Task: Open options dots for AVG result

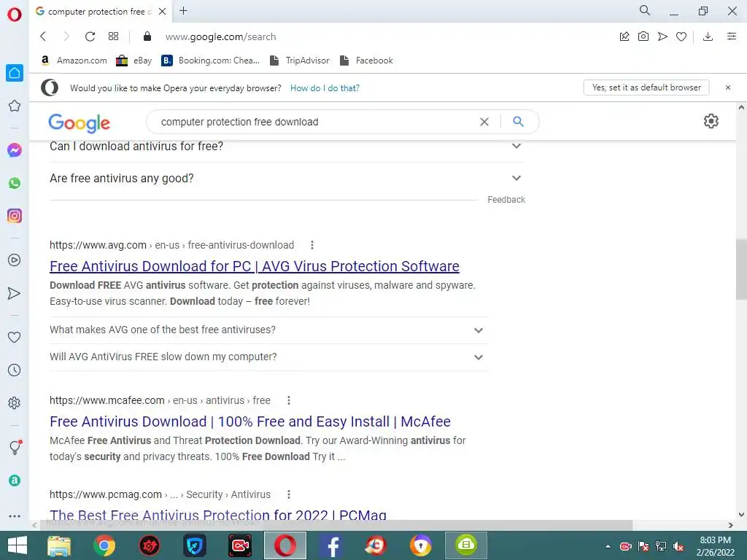Action: (x=312, y=245)
